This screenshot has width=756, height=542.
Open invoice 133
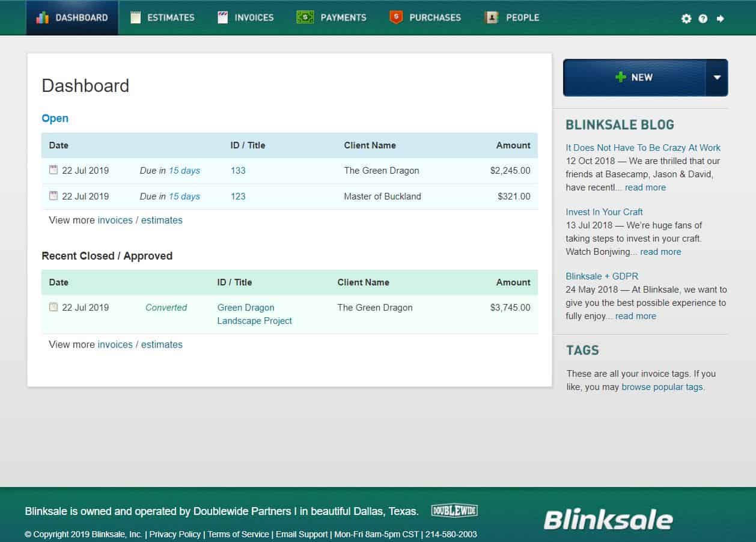tap(238, 171)
